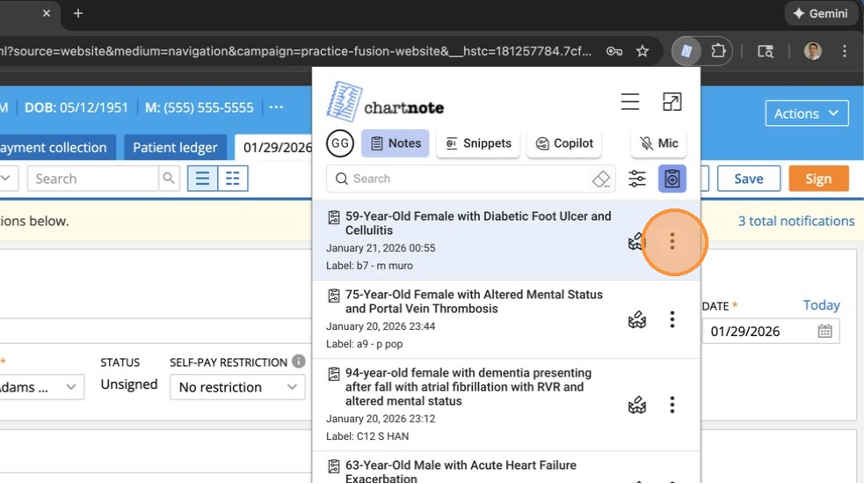Screen dimensions: 864x484
Task: Open the Patient ledger tab
Action: coord(175,147)
